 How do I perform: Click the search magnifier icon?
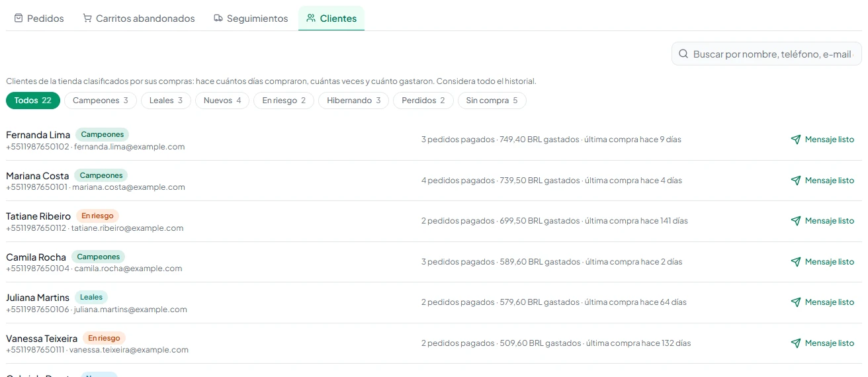[683, 54]
